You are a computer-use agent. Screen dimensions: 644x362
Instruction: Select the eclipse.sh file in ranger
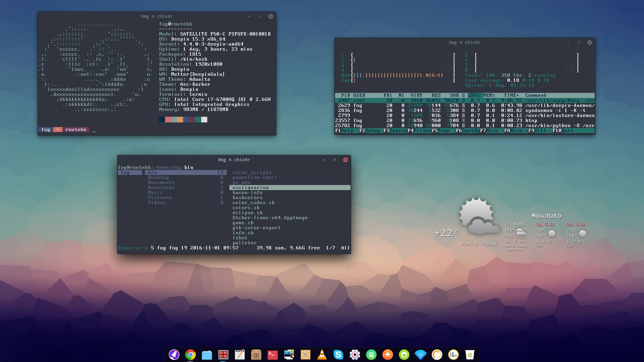[x=247, y=213]
